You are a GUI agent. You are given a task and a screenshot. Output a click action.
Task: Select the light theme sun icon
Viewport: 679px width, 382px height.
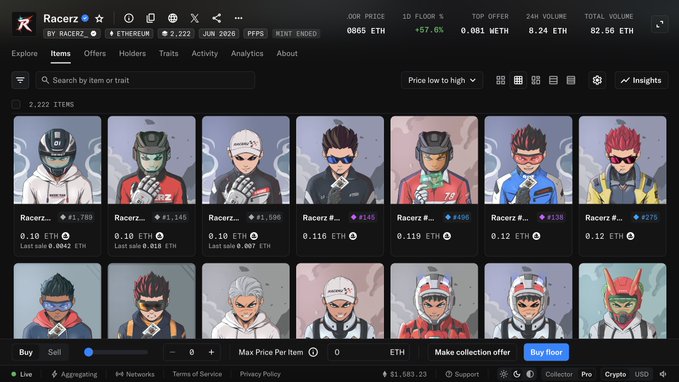pyautogui.click(x=503, y=374)
